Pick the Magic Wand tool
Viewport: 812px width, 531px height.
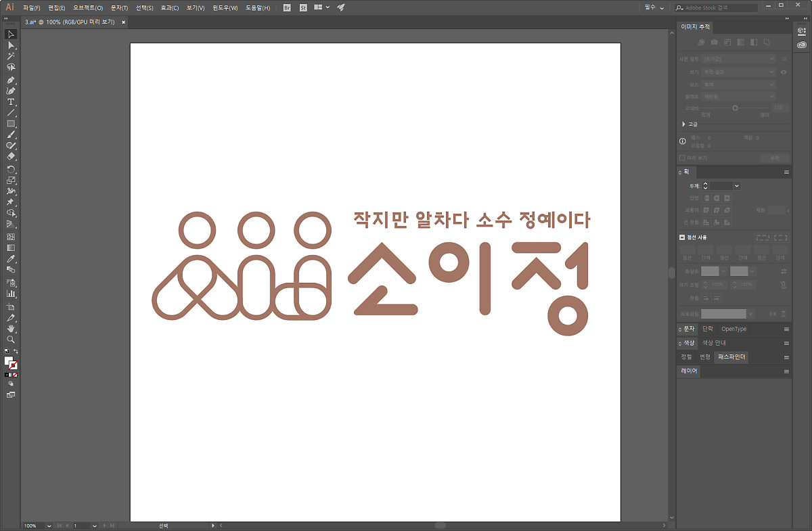(11, 56)
